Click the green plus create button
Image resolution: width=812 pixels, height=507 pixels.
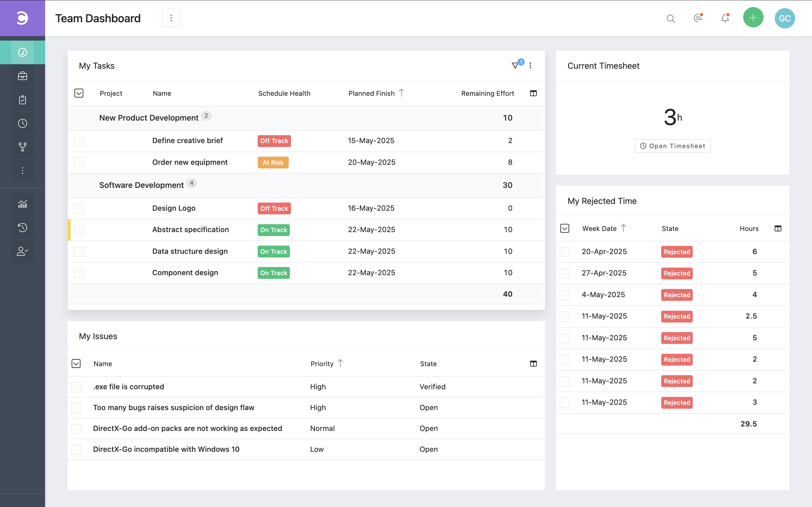[753, 18]
